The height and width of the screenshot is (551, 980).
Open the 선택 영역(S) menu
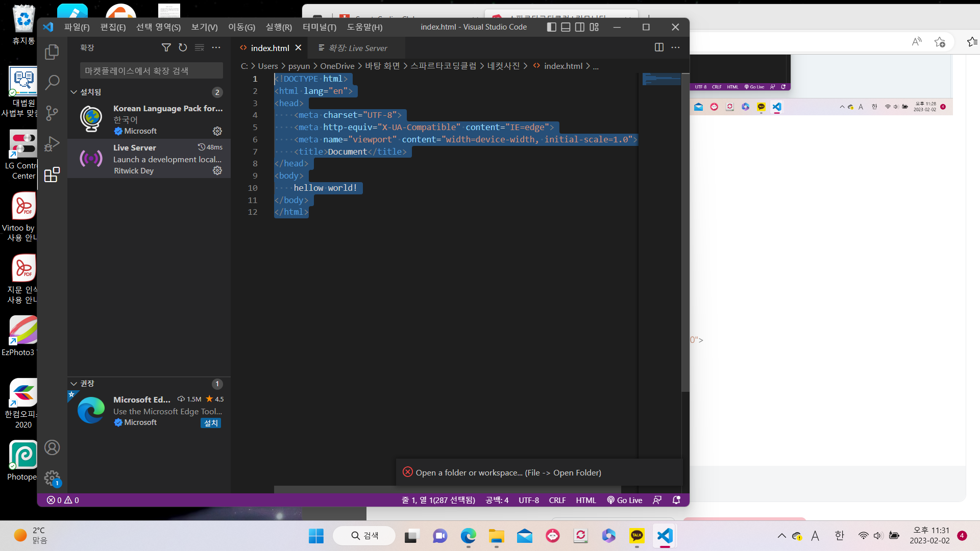point(158,27)
